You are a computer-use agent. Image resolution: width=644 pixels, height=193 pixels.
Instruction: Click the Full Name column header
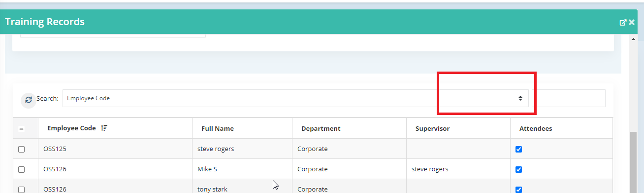pyautogui.click(x=218, y=128)
